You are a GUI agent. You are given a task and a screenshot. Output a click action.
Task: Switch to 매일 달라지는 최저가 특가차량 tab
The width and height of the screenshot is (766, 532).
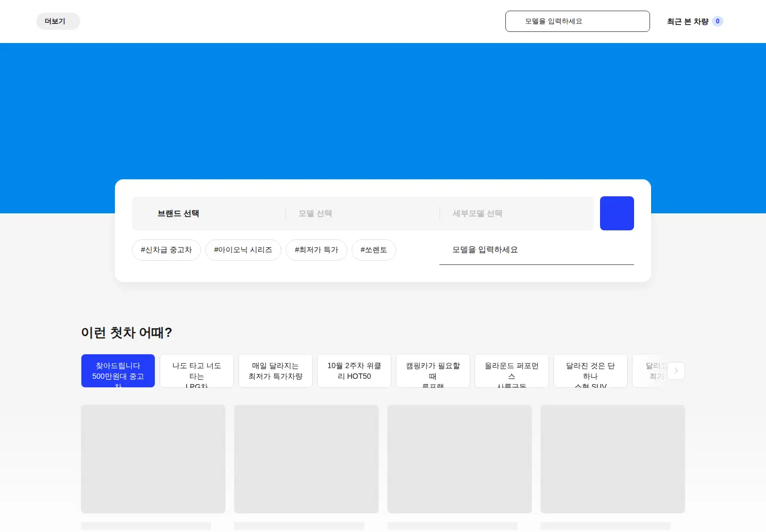[x=276, y=371]
